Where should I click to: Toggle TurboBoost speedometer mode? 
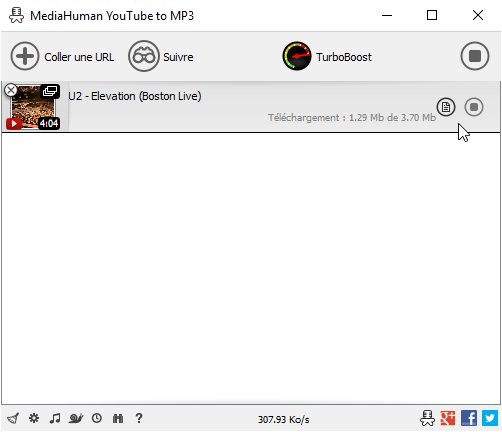pyautogui.click(x=297, y=56)
